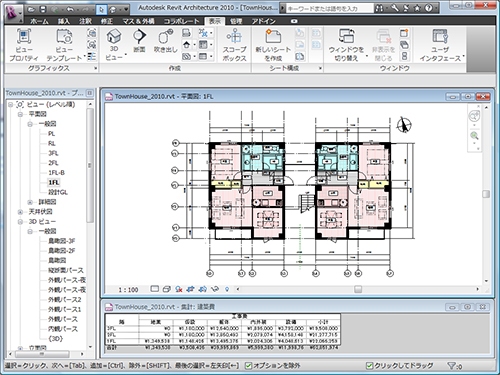The width and height of the screenshot is (500, 375).
Task: Open the スコープ ボックス tool
Action: tap(234, 36)
